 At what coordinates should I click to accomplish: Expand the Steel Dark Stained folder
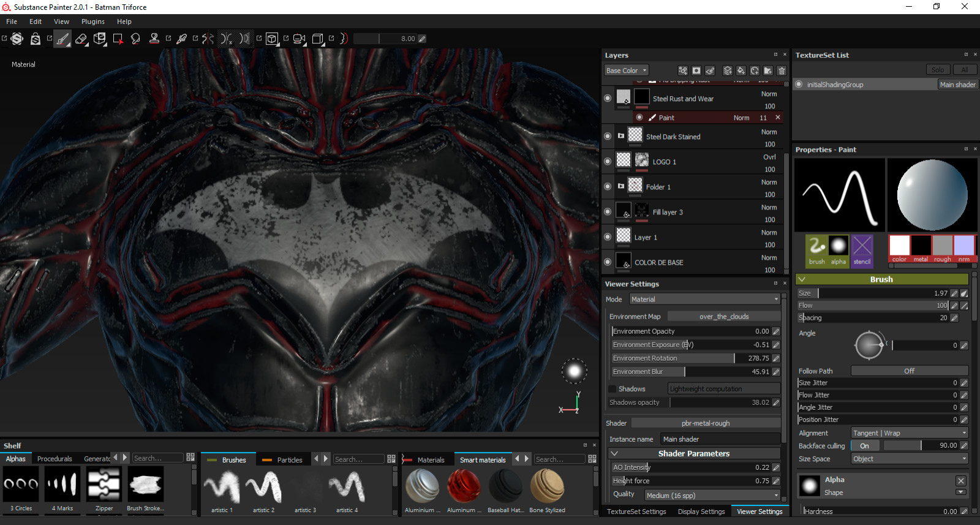[621, 136]
